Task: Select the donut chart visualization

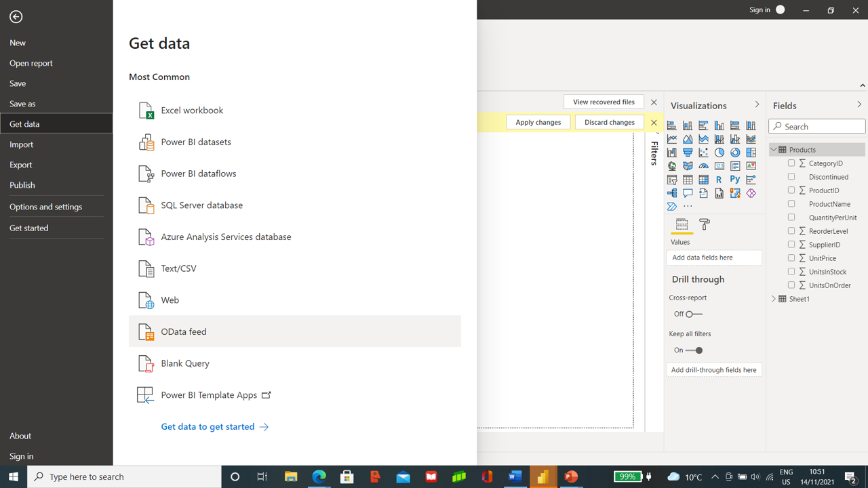Action: [735, 152]
